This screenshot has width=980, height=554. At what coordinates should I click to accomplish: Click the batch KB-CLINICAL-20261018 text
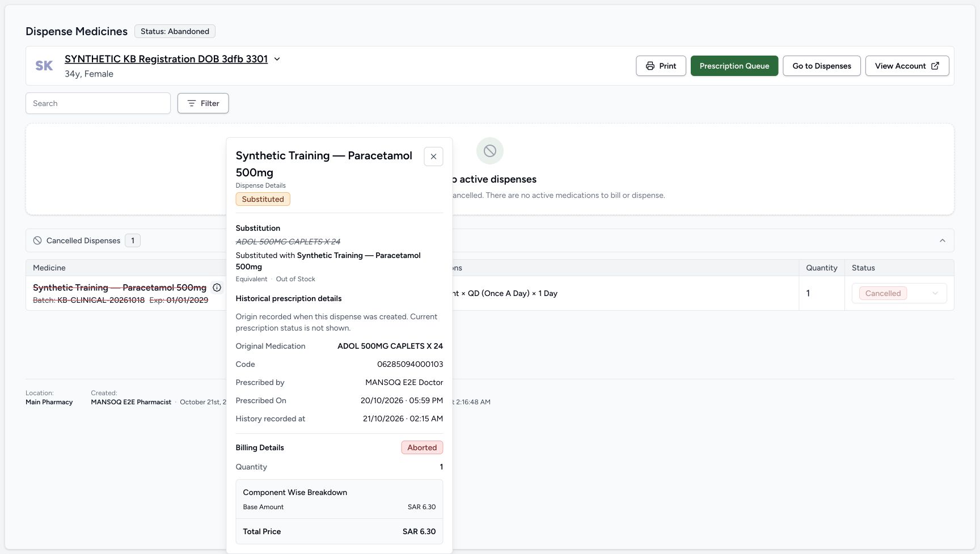(x=101, y=300)
